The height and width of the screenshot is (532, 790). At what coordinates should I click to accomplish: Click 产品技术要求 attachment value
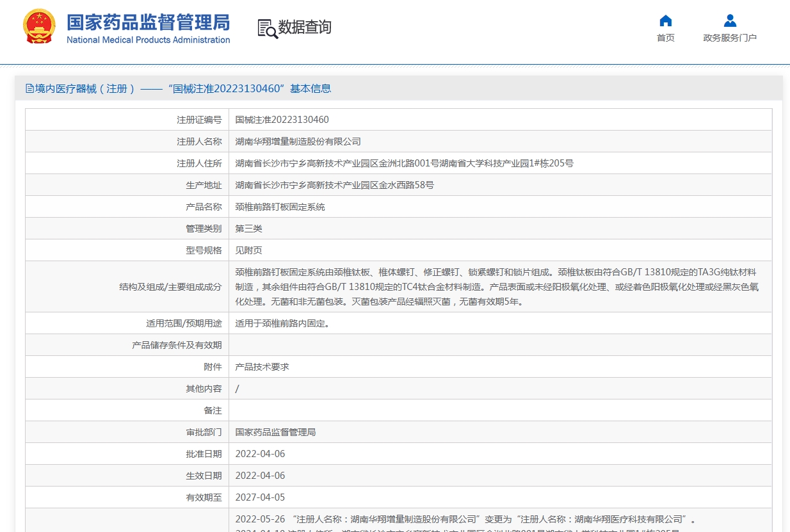[262, 367]
